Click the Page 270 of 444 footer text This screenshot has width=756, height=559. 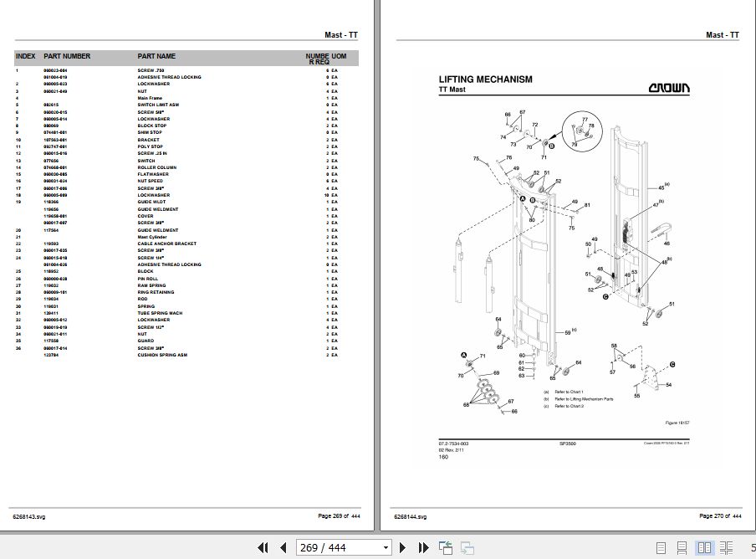[x=721, y=516]
